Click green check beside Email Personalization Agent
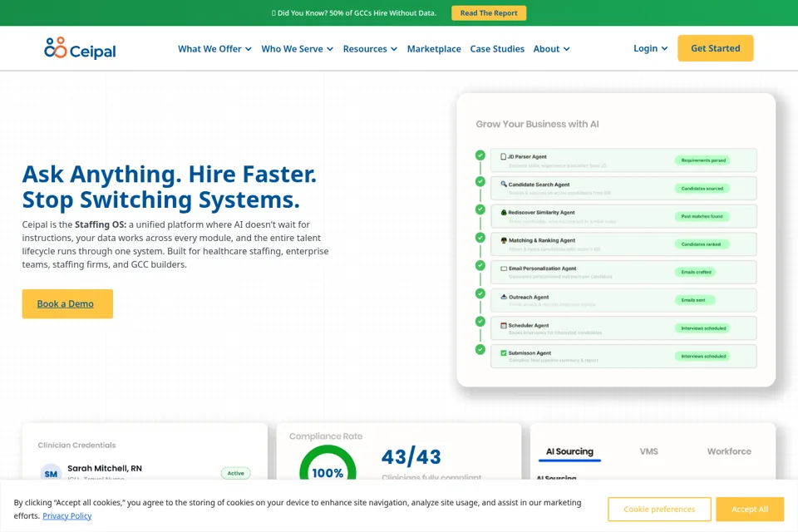 coord(480,265)
